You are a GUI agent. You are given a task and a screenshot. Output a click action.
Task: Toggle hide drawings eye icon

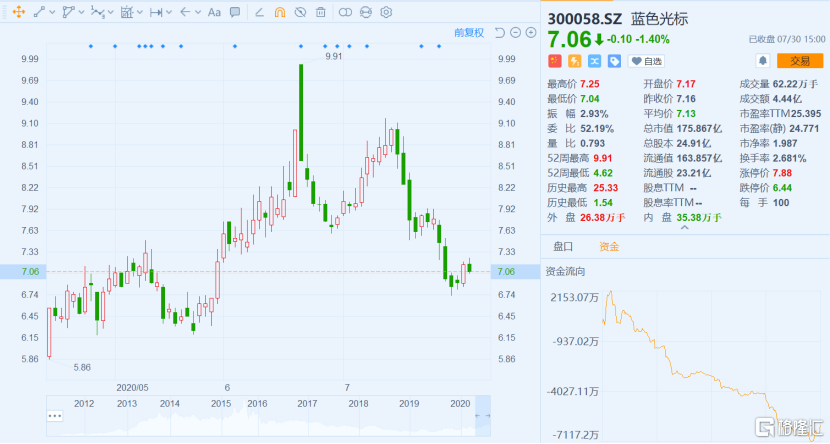click(x=300, y=12)
